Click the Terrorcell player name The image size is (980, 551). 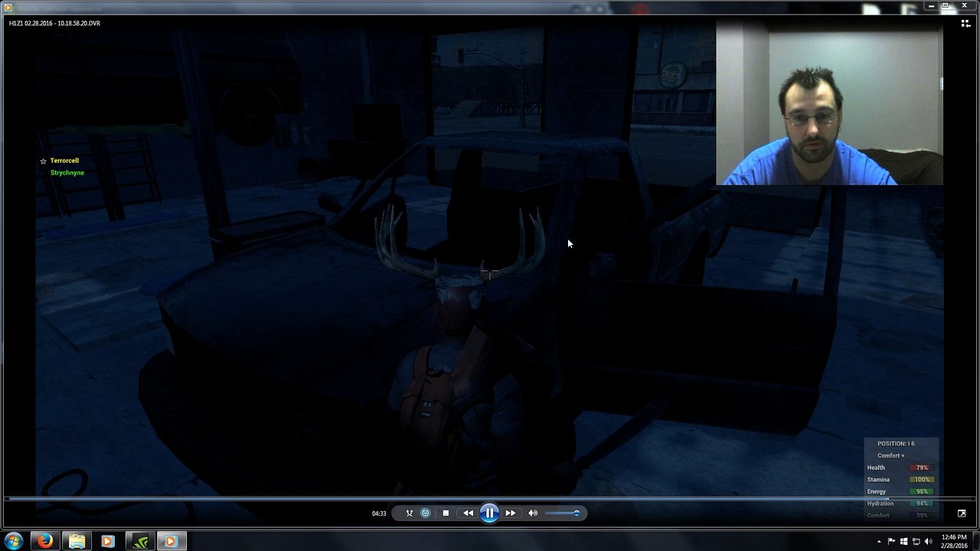pyautogui.click(x=64, y=161)
